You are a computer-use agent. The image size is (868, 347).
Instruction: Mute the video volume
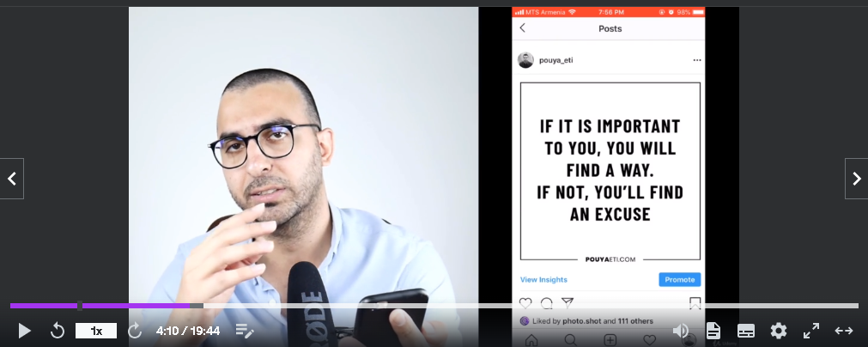(680, 331)
